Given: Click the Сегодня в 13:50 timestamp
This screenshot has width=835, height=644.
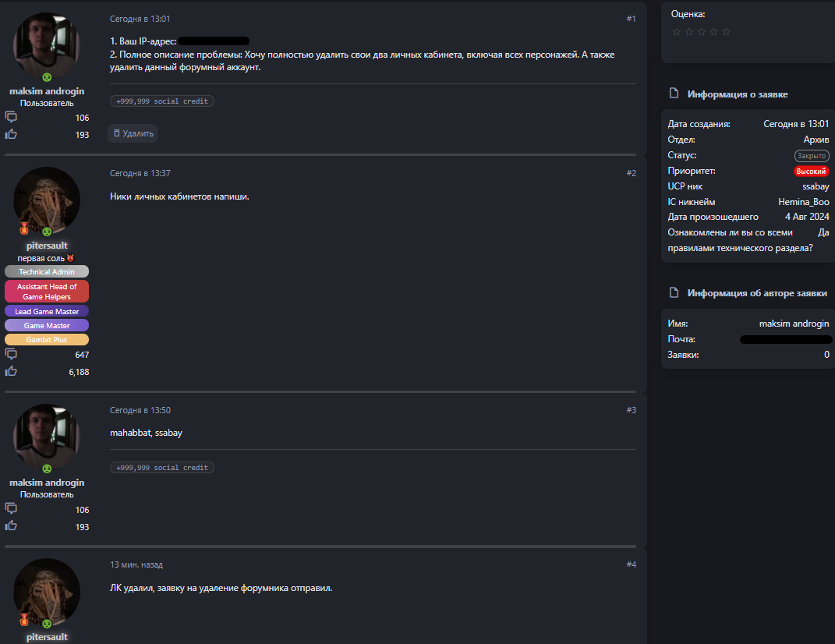Looking at the screenshot, I should click(140, 410).
